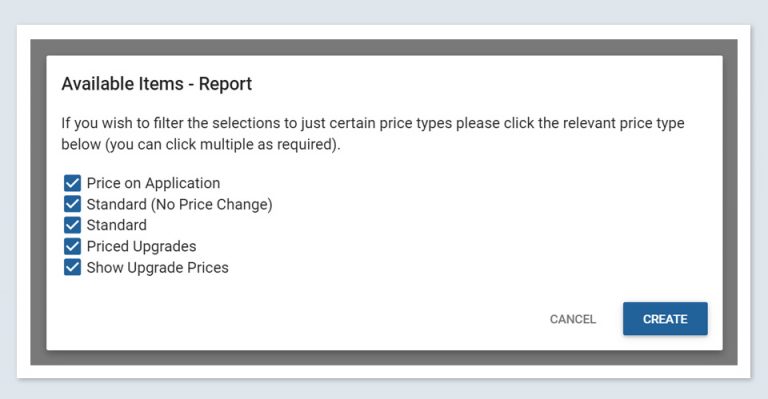
Task: Uncheck the Price on Application checkbox
Action: coord(72,183)
